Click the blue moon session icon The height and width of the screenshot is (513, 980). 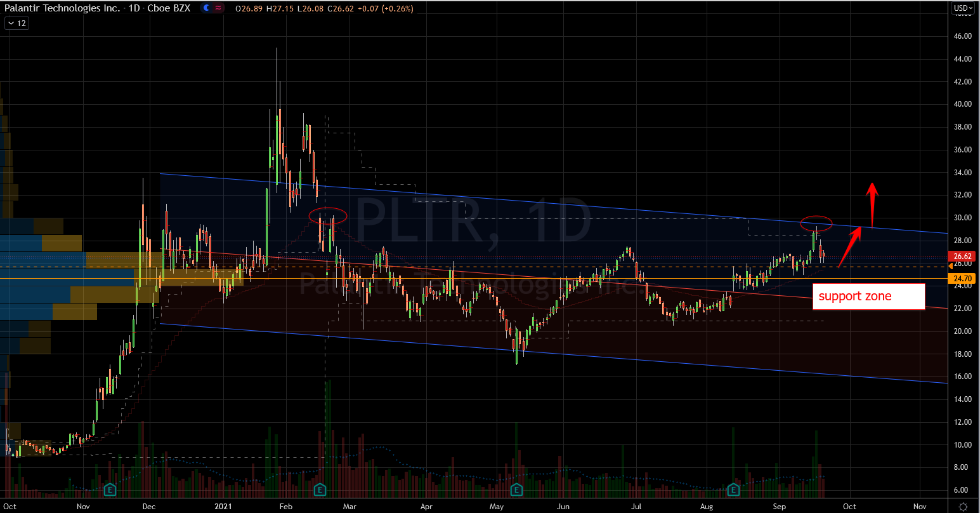click(x=206, y=8)
